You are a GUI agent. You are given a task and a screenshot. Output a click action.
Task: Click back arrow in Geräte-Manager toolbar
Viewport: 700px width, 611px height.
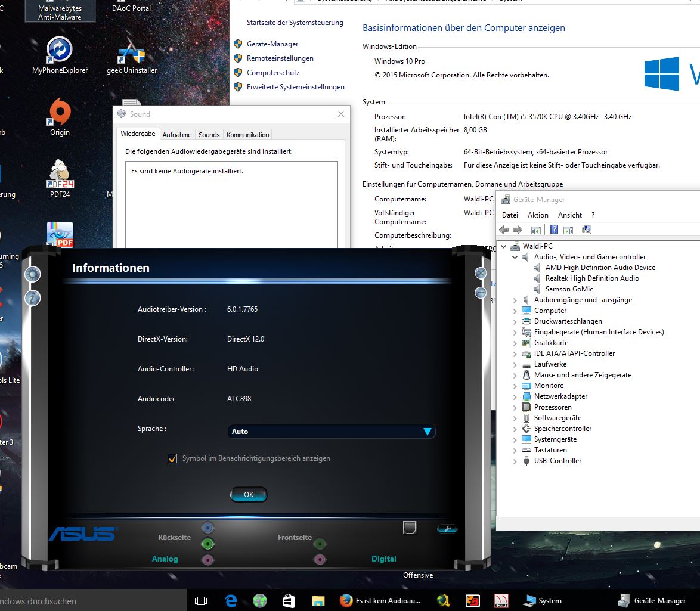point(504,230)
